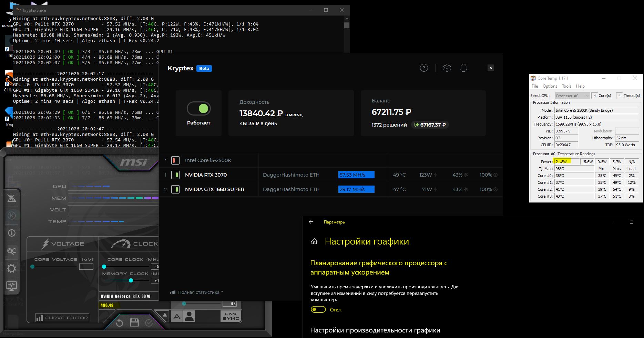The height and width of the screenshot is (338, 644).
Task: Click the Доходность 13840.42 ₽ monthly value
Action: (261, 113)
